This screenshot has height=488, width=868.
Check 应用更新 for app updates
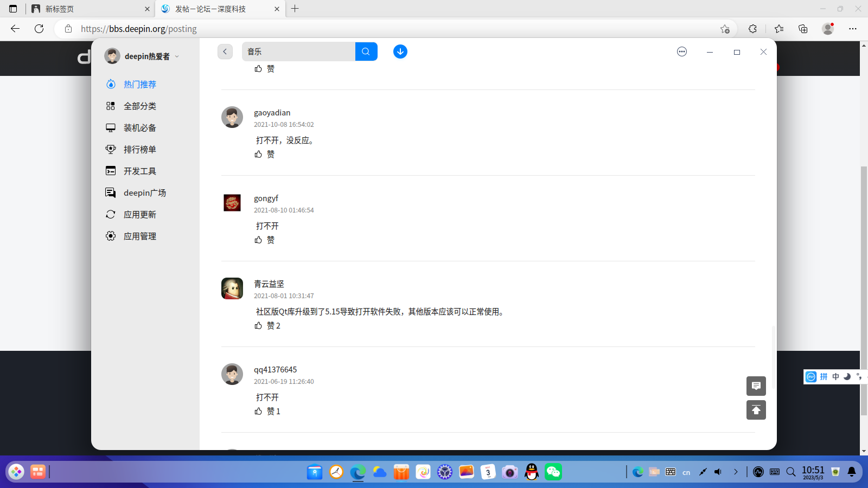coord(139,214)
